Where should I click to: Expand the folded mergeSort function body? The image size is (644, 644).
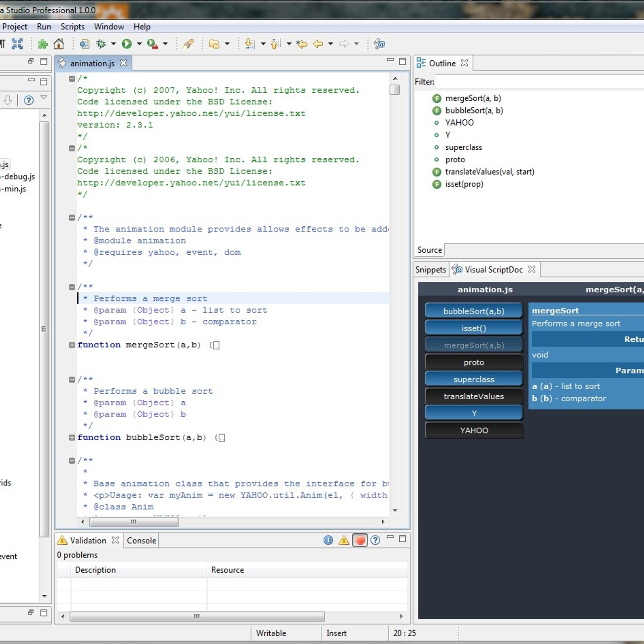pos(72,345)
